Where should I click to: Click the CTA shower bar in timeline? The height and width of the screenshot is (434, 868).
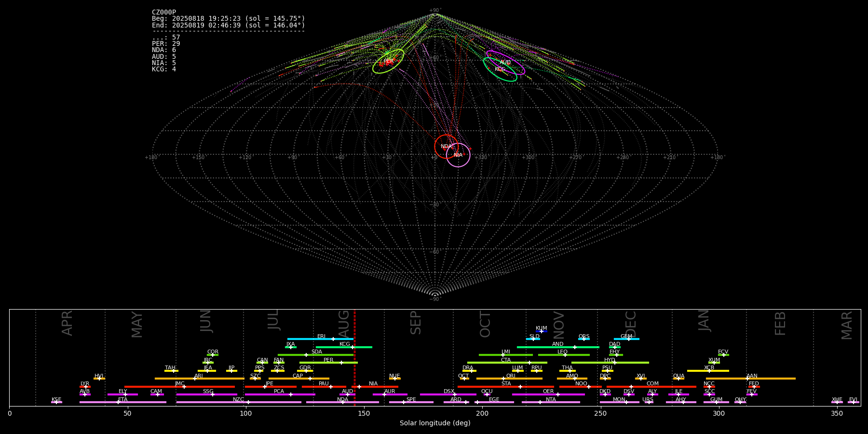(507, 363)
